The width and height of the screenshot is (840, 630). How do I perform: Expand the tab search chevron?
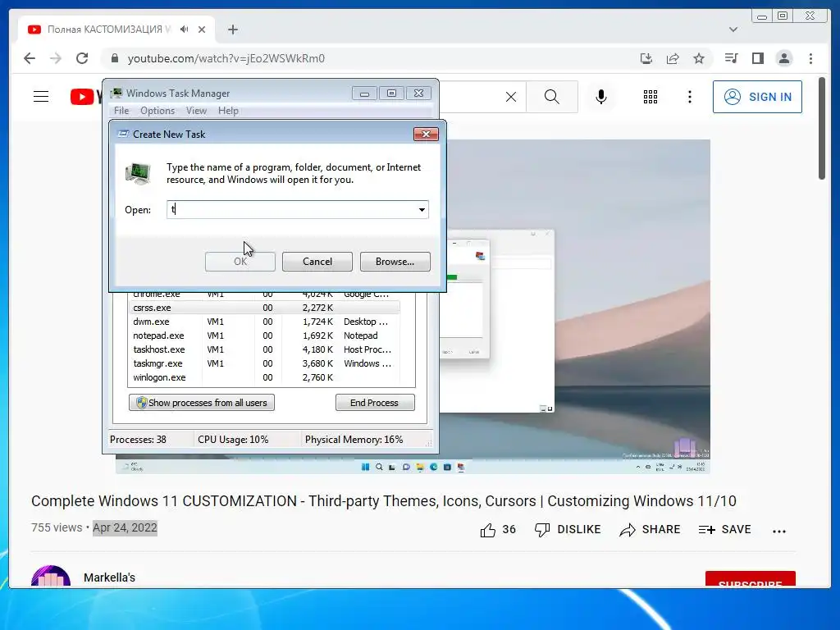[733, 30]
